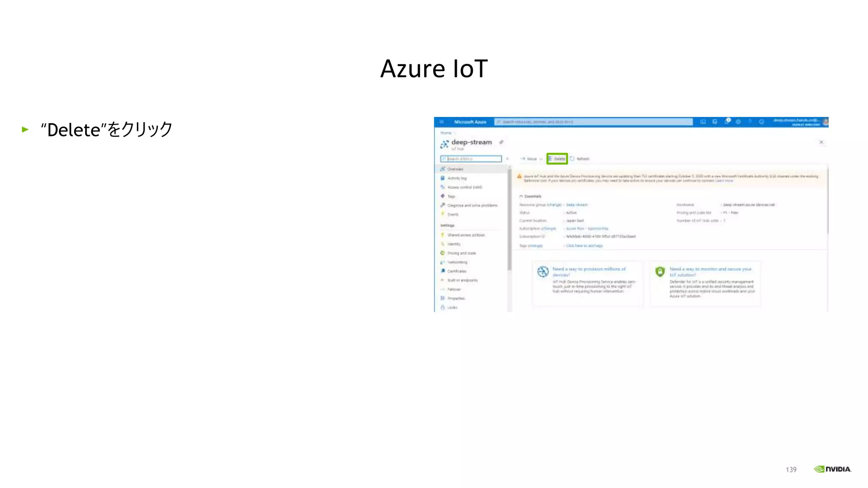Click the hostname deep-stream.azure-devices.net
868x488 pixels.
[x=749, y=205]
